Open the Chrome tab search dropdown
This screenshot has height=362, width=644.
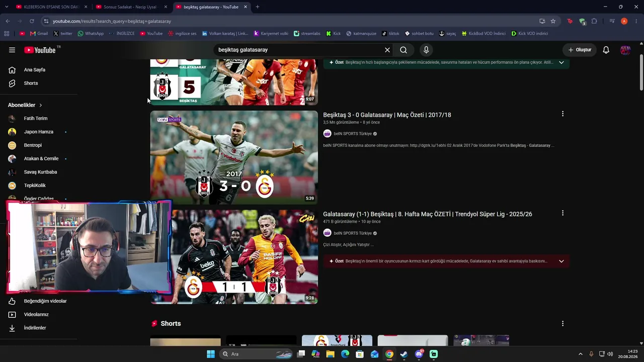tap(8, 7)
